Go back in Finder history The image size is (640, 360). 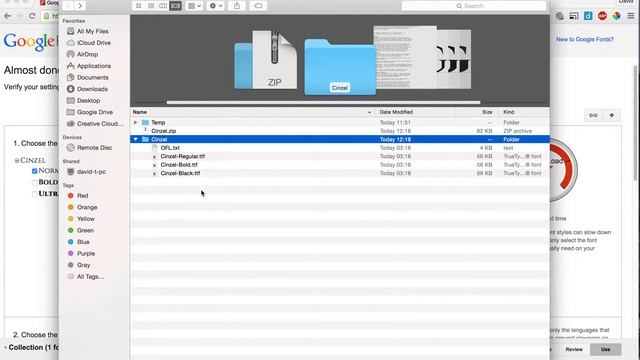(68, 6)
